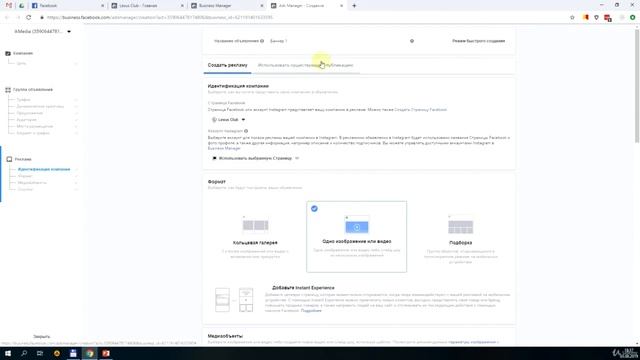Click the page vertical scrollbar
The width and height of the screenshot is (640, 360).
pyautogui.click(x=637, y=86)
